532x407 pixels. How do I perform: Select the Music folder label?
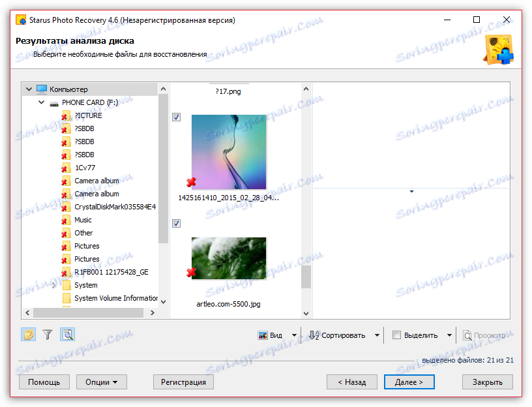[x=83, y=220]
